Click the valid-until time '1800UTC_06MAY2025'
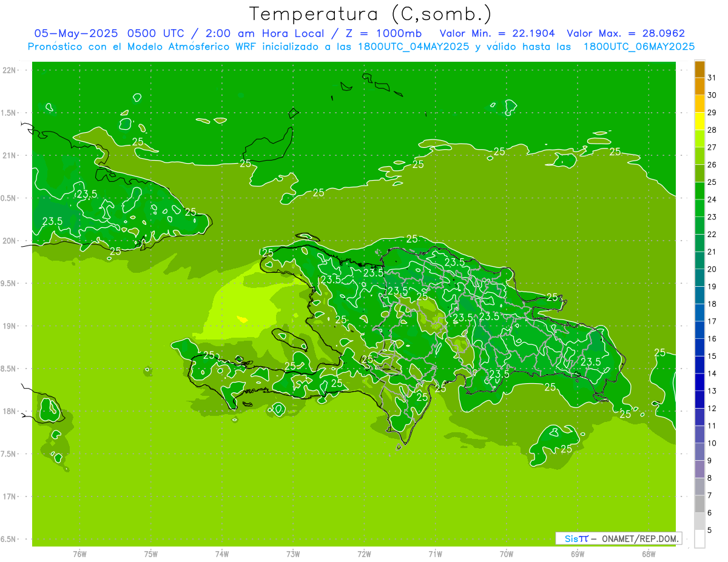Screen dimensions: 728x562 click(638, 47)
